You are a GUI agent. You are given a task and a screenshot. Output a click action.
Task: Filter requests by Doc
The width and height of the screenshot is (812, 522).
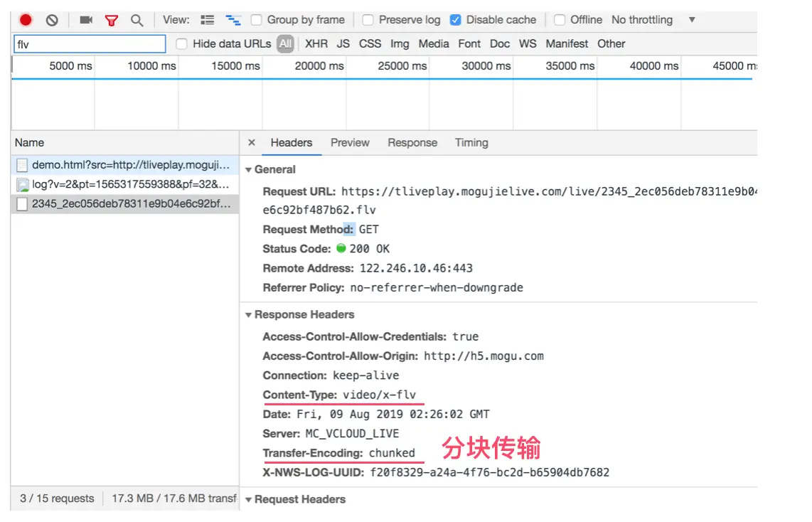(x=501, y=44)
